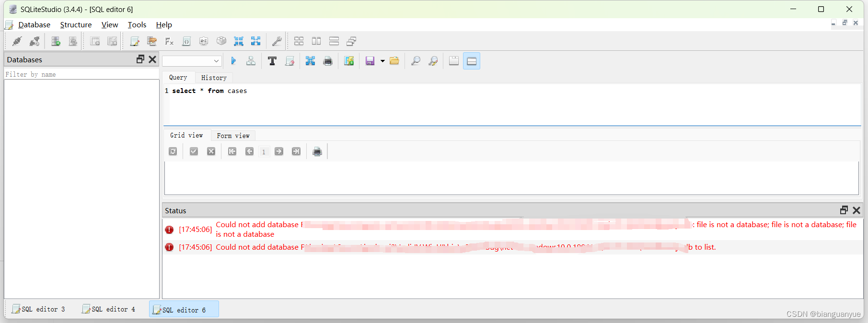
Task: Click the page number field showing 1
Action: [x=264, y=152]
